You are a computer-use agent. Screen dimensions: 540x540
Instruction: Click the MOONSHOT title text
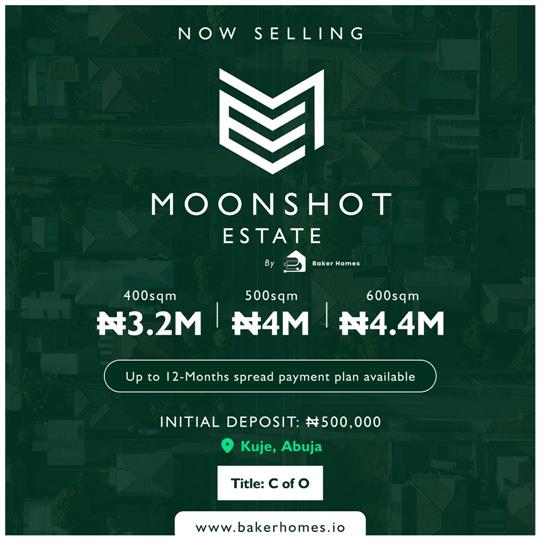click(x=271, y=204)
